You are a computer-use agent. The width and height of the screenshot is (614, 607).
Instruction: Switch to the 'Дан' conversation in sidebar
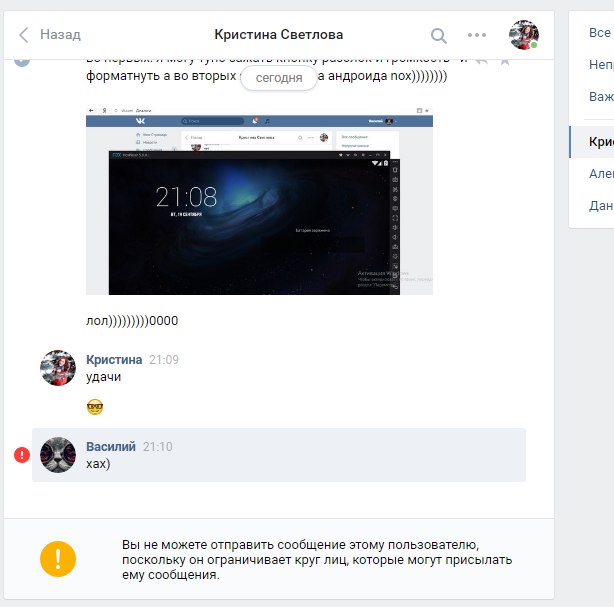(x=600, y=205)
